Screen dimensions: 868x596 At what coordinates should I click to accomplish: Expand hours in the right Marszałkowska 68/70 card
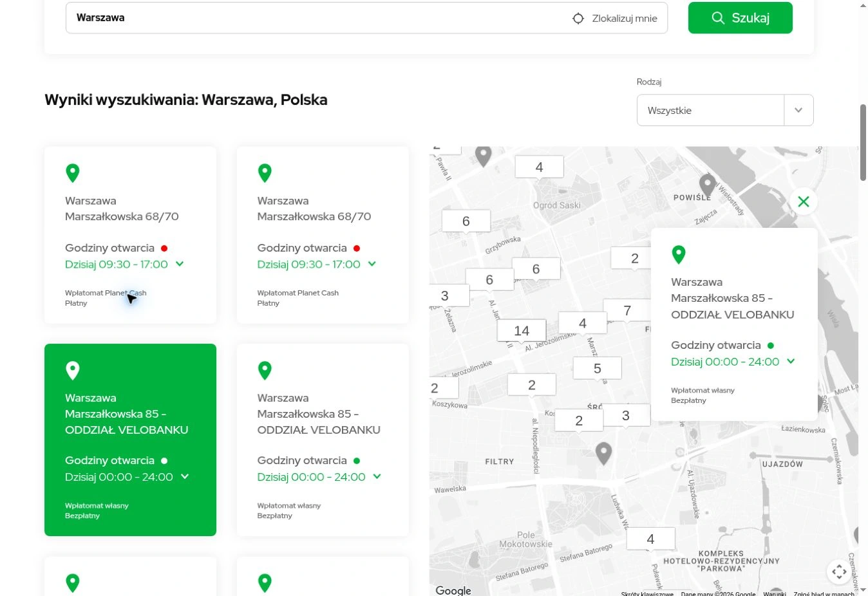pos(372,264)
